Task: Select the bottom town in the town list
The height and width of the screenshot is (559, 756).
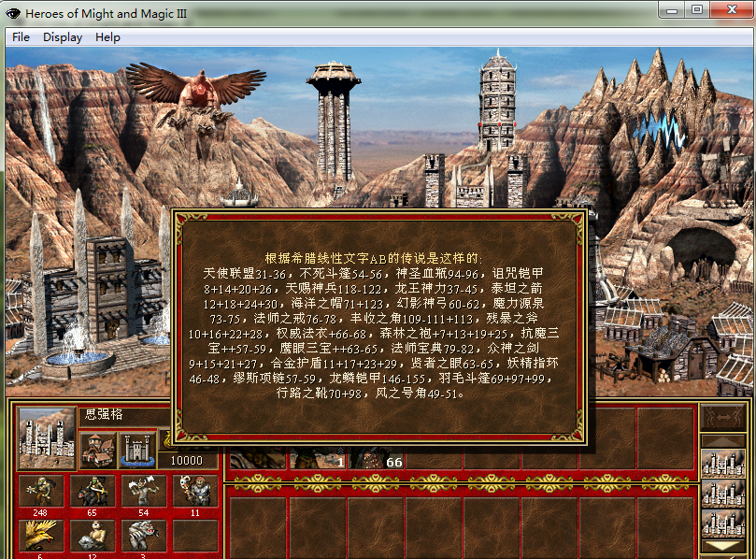Action: [x=723, y=523]
